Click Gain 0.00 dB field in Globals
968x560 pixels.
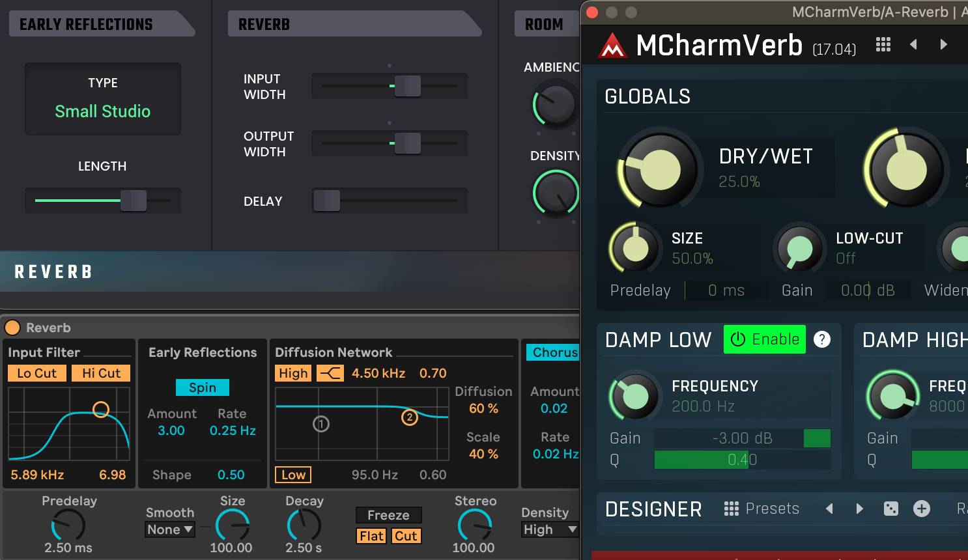[x=868, y=290]
